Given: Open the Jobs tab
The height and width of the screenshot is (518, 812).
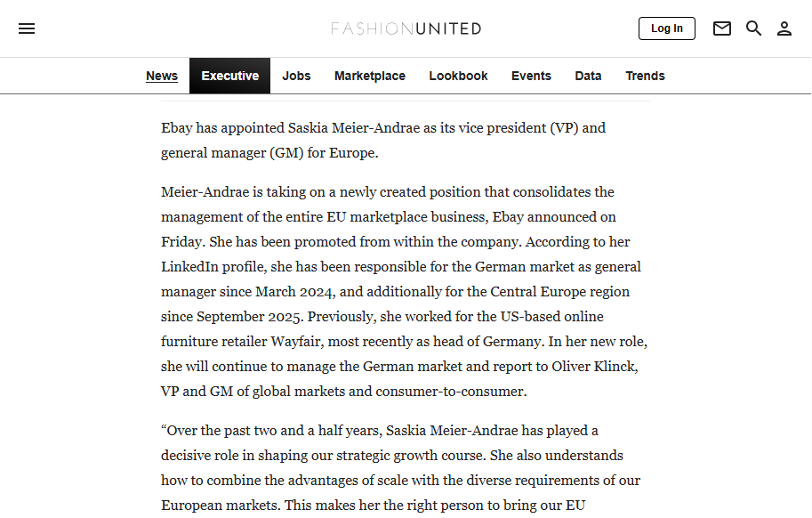Looking at the screenshot, I should pos(296,76).
